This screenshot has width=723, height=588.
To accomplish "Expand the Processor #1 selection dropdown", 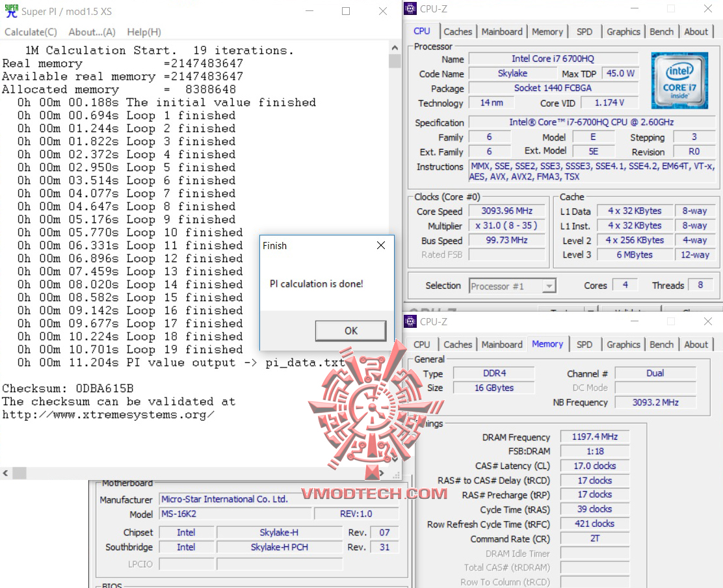I will click(549, 286).
